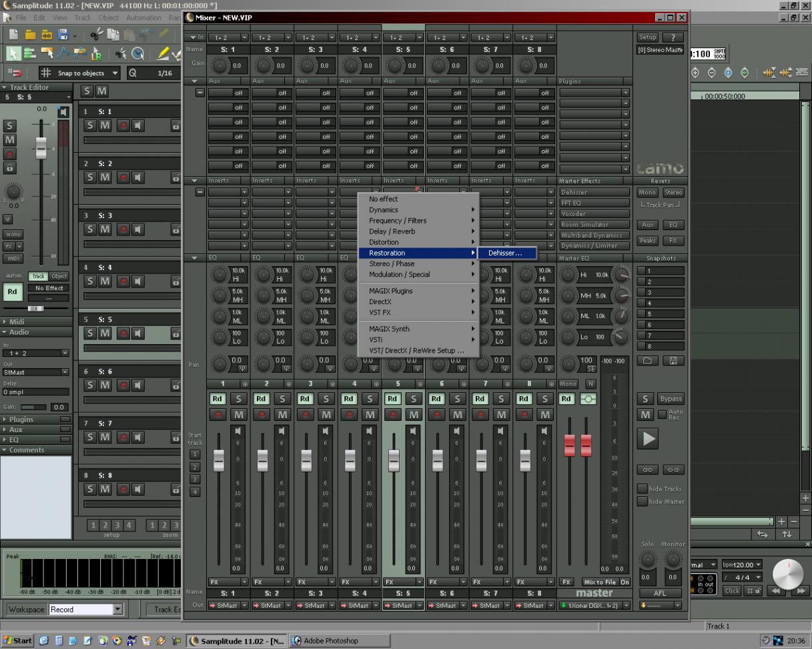Click the speaker monitor icon on track S: 2
Screen dimensions: 812x649
[138, 177]
